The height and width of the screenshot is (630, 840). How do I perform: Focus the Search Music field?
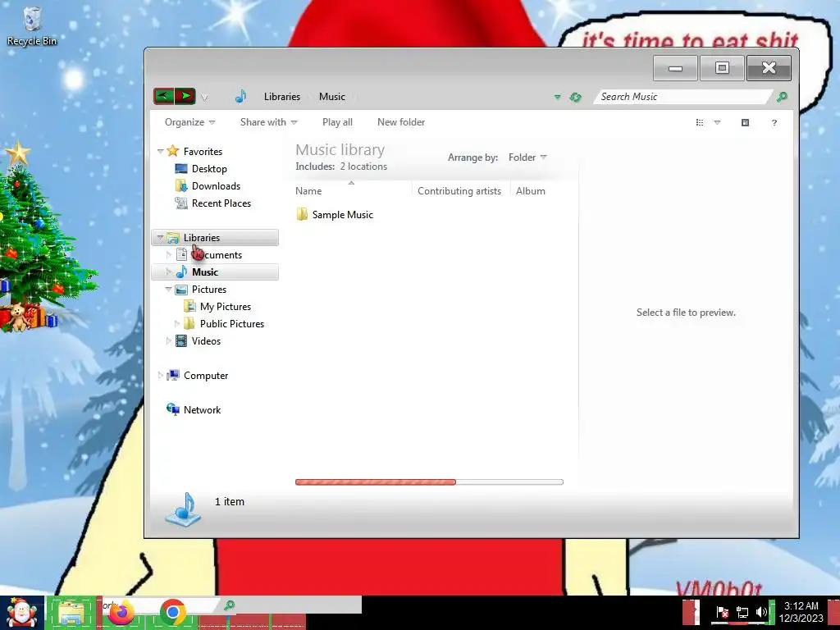pos(682,97)
